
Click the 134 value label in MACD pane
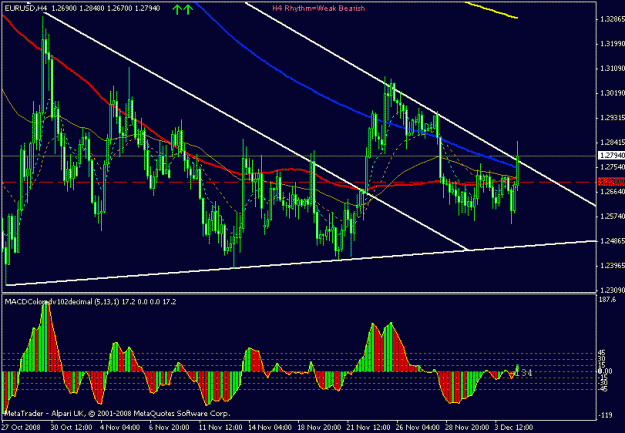point(523,373)
